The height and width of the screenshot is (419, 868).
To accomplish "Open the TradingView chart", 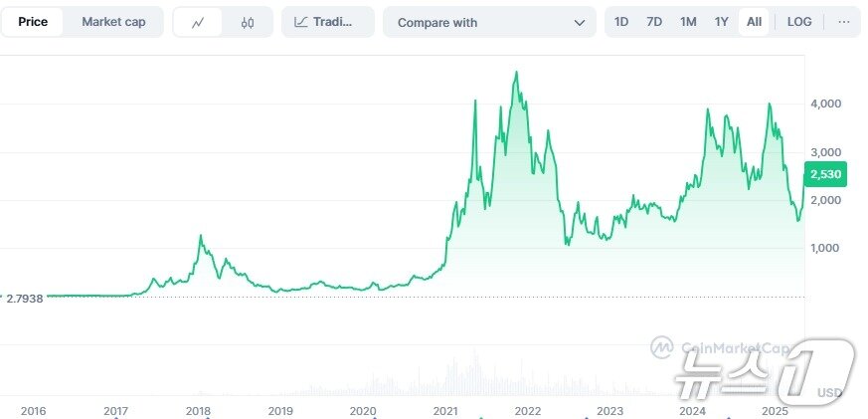I will [x=327, y=22].
